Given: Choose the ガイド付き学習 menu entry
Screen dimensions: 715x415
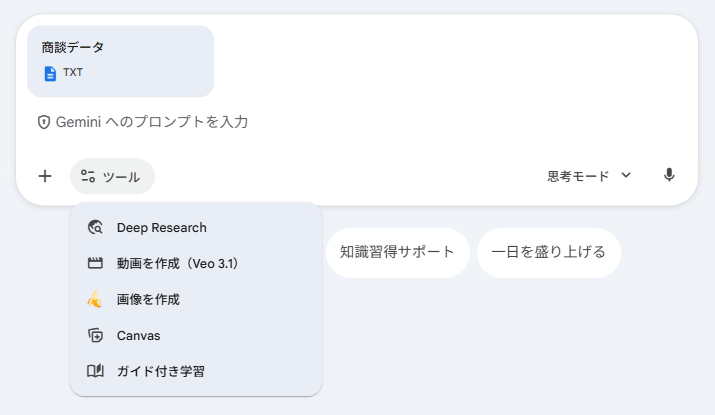Looking at the screenshot, I should [x=196, y=371].
